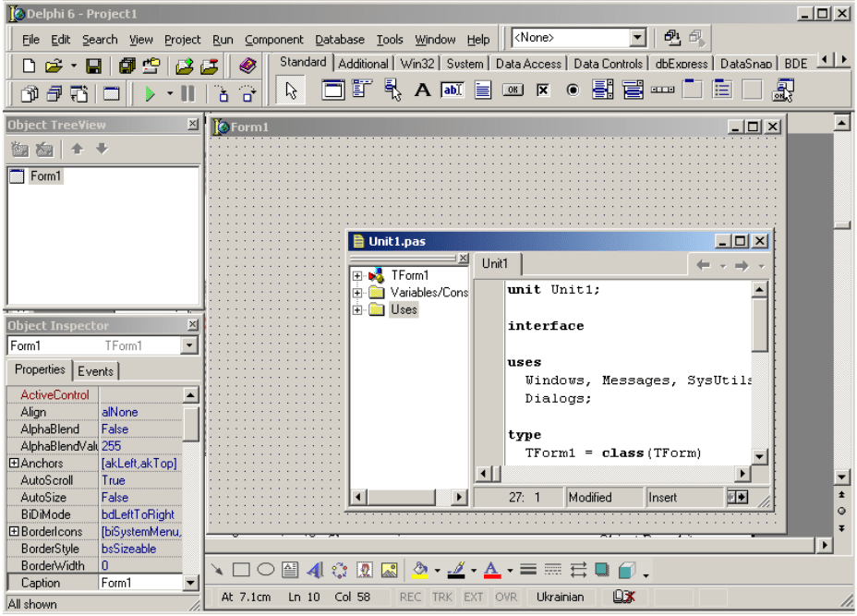Click the Pause program button

pos(187,94)
